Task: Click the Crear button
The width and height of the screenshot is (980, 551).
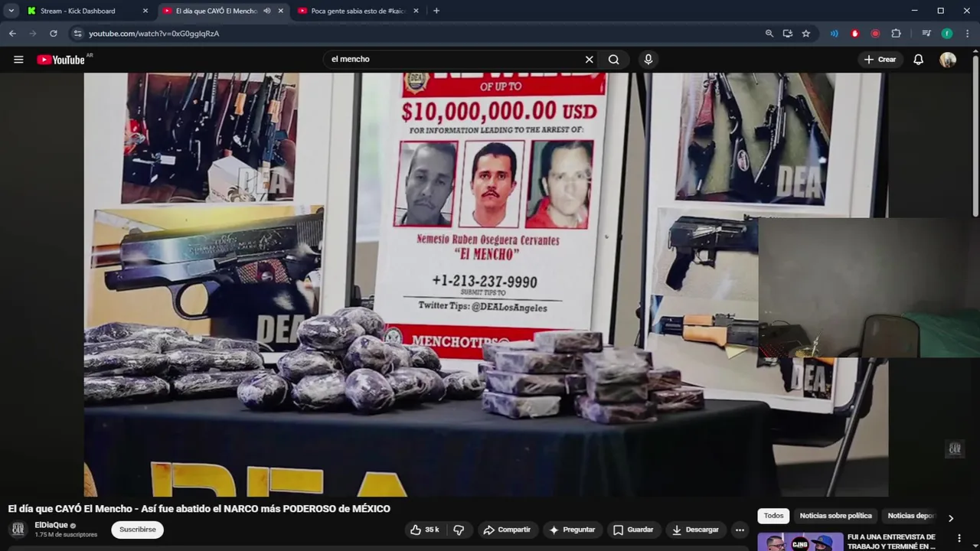Action: click(880, 60)
